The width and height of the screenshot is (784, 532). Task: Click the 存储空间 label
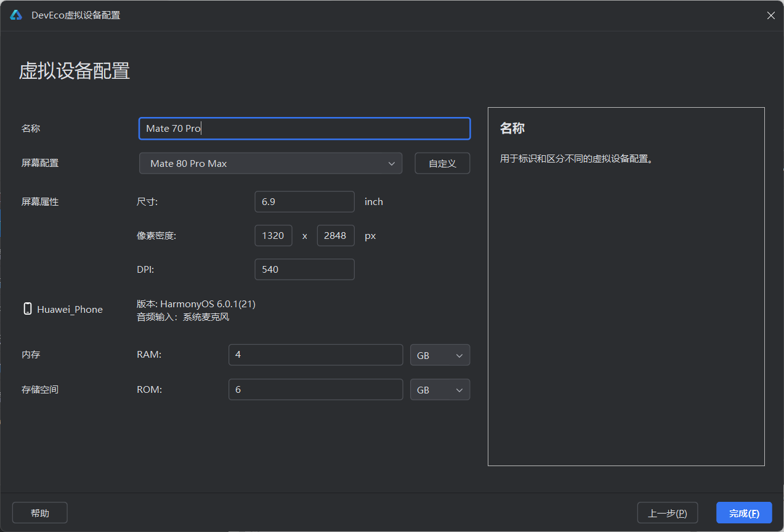click(x=40, y=390)
